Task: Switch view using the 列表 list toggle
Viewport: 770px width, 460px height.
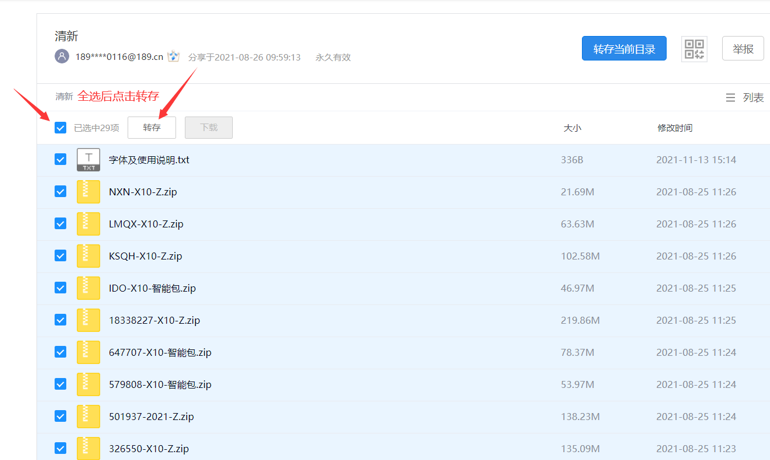Action: (744, 97)
